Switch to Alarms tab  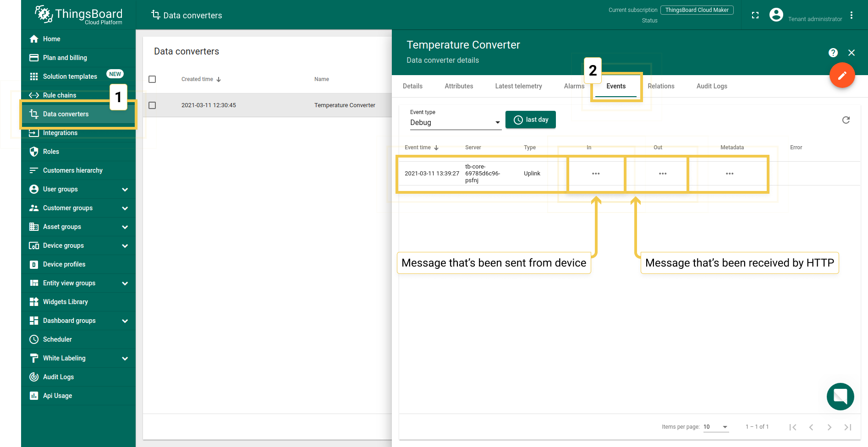click(x=574, y=86)
